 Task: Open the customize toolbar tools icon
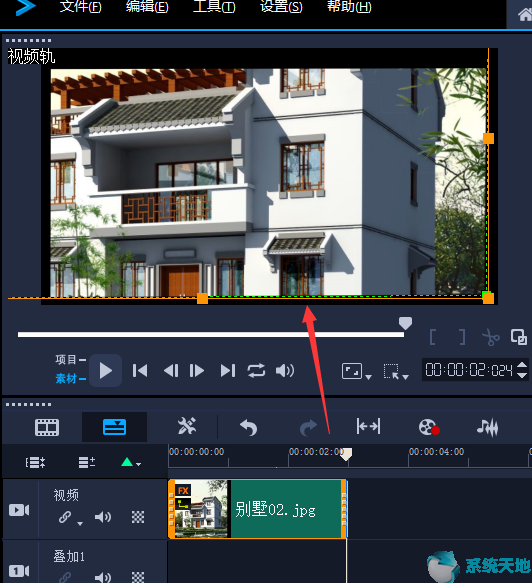pos(187,426)
